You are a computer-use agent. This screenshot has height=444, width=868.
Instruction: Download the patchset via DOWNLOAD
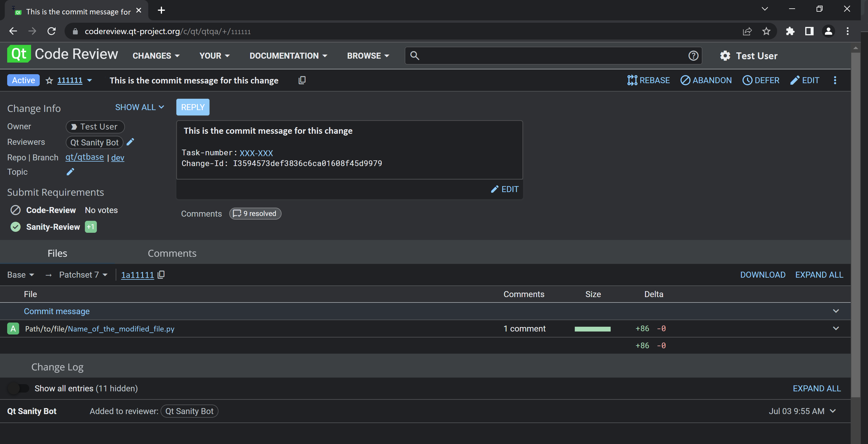tap(762, 275)
